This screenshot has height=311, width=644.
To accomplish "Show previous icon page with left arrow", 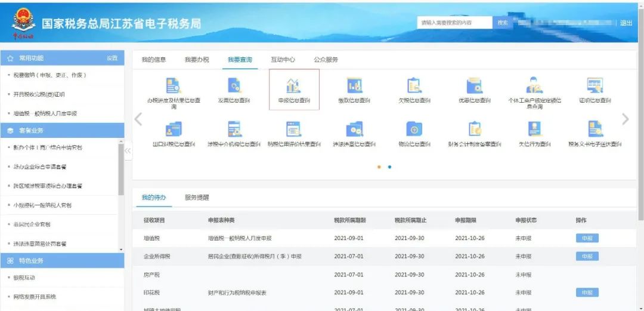I will [x=138, y=119].
